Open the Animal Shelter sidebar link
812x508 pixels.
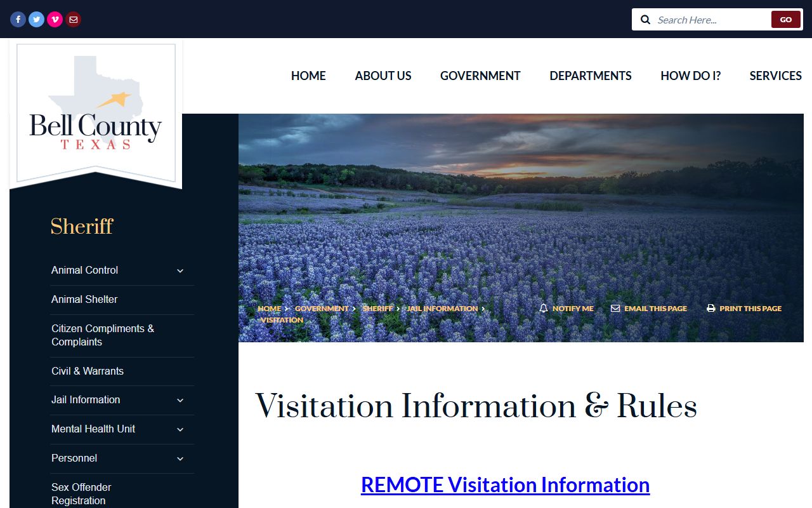(84, 299)
